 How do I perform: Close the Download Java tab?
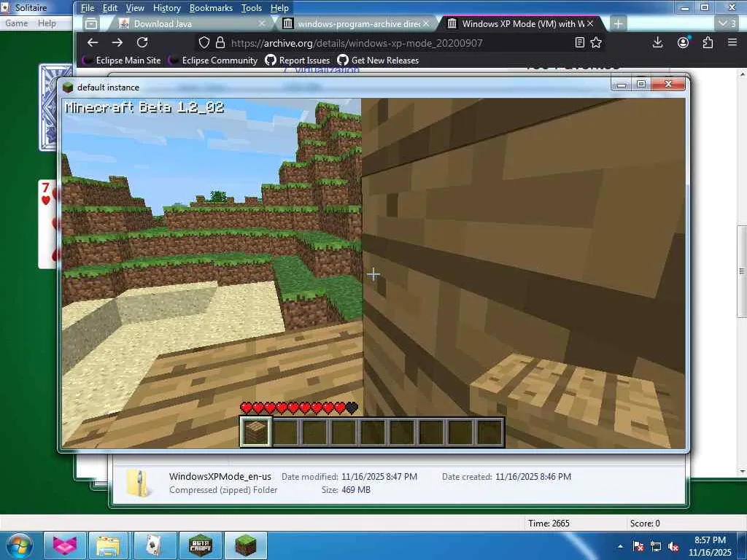262,23
